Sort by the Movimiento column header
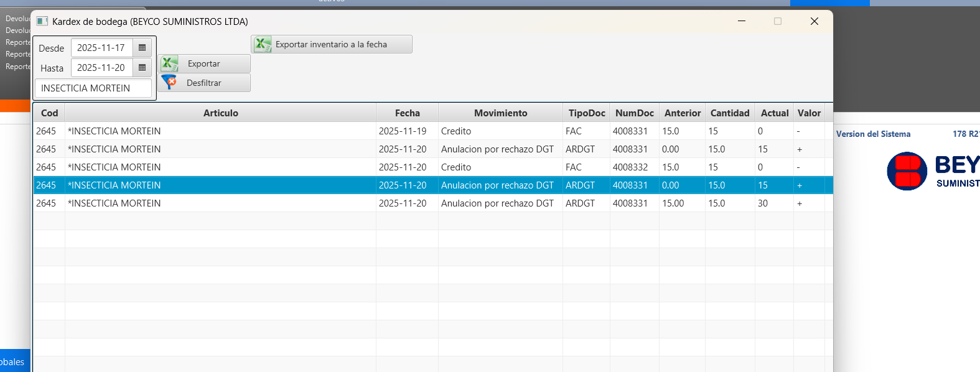The image size is (980, 372). [x=500, y=113]
